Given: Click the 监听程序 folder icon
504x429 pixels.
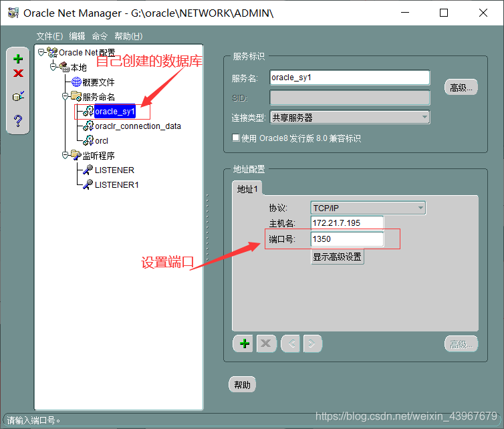Looking at the screenshot, I should [x=76, y=155].
